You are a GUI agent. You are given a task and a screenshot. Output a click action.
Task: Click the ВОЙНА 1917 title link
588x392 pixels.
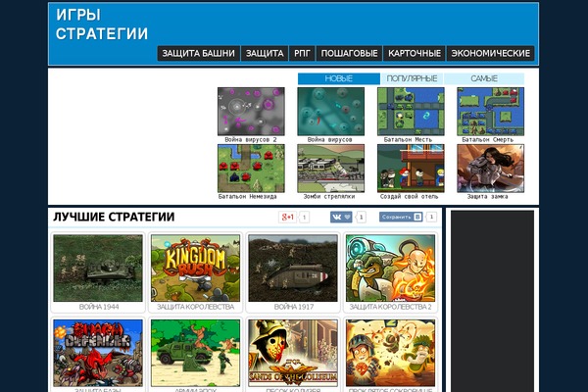294,307
